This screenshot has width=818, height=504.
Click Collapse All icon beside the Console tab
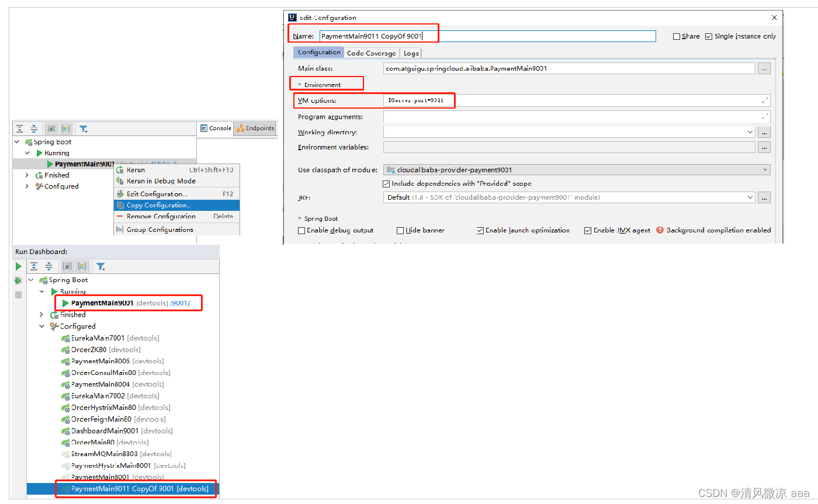[x=34, y=128]
